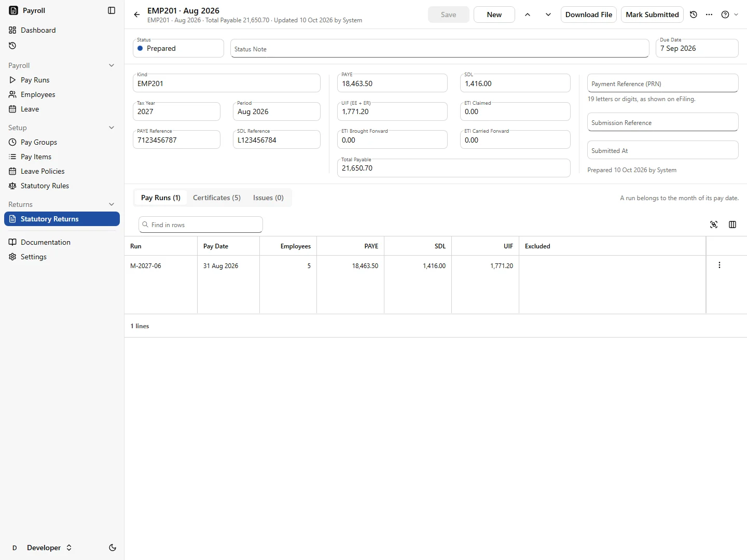Open row actions for M-2027-06
This screenshot has height=560, width=747.
tap(720, 265)
